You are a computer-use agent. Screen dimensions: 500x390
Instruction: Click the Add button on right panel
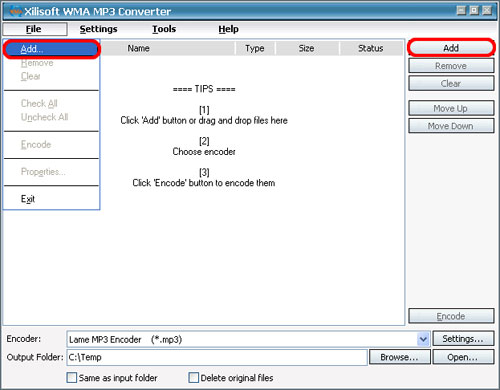(451, 48)
